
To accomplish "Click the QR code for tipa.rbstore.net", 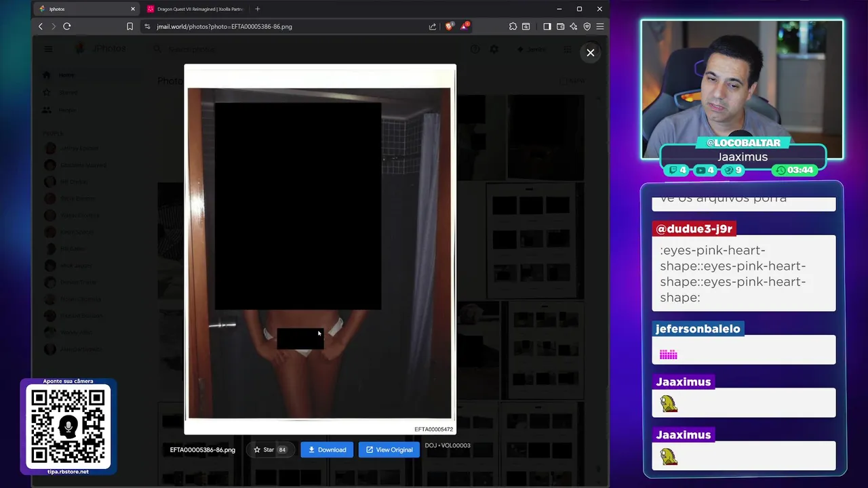I will (68, 427).
